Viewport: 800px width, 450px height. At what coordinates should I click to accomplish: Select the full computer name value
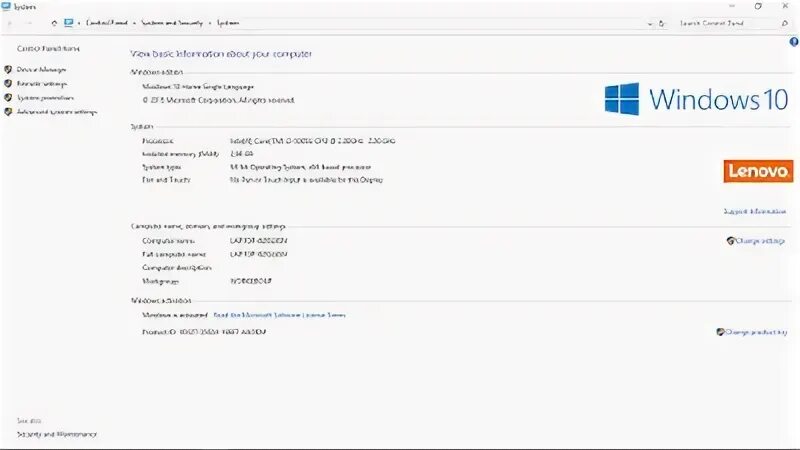[259, 254]
